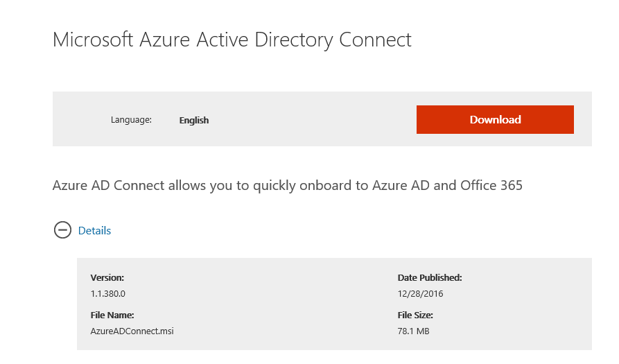Image resolution: width=619 pixels, height=364 pixels.
Task: Click the Details link
Action: 94,231
